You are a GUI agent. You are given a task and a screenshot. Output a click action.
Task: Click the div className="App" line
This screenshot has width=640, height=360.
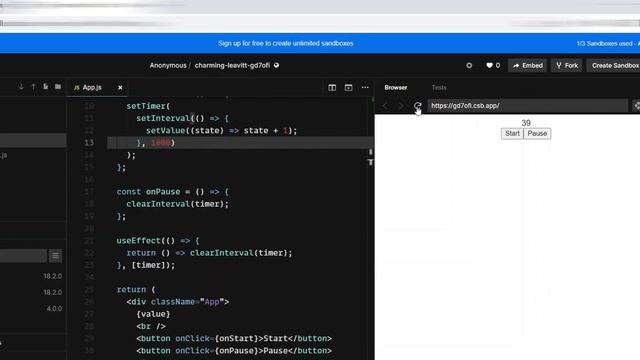178,302
